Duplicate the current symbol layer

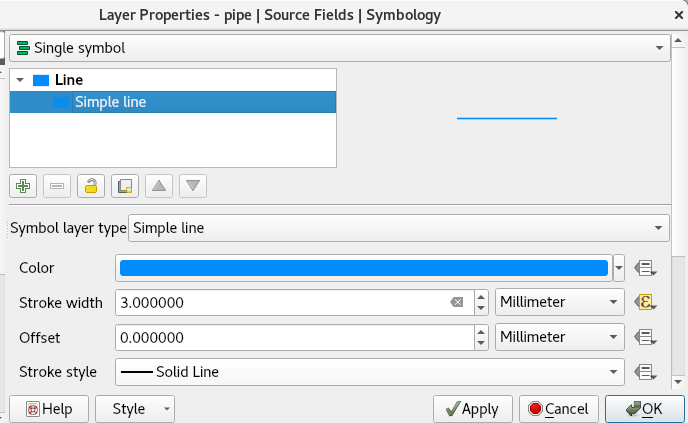[125, 186]
